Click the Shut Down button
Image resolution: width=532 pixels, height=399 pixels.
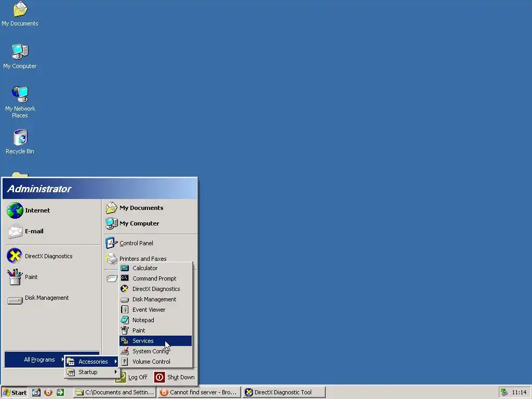(175, 377)
